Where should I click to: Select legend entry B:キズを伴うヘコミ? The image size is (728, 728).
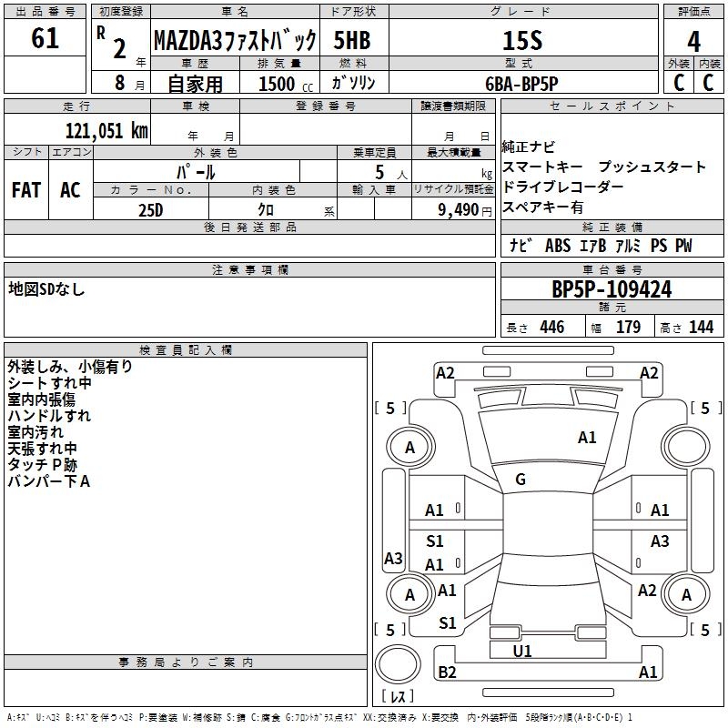[99, 717]
